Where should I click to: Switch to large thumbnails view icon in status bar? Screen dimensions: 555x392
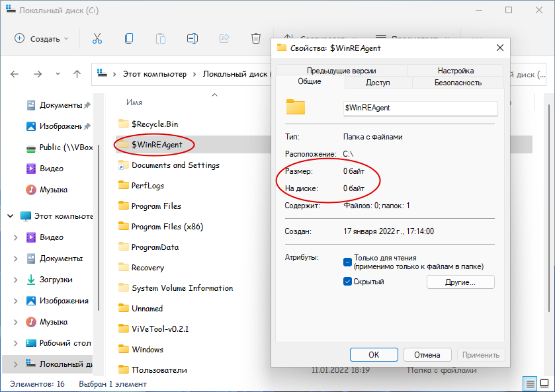click(544, 383)
